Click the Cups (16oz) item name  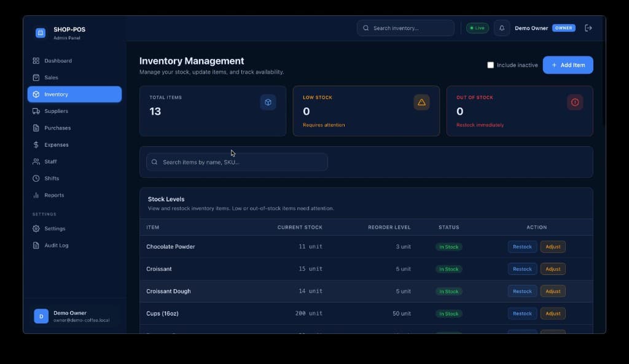tap(162, 314)
